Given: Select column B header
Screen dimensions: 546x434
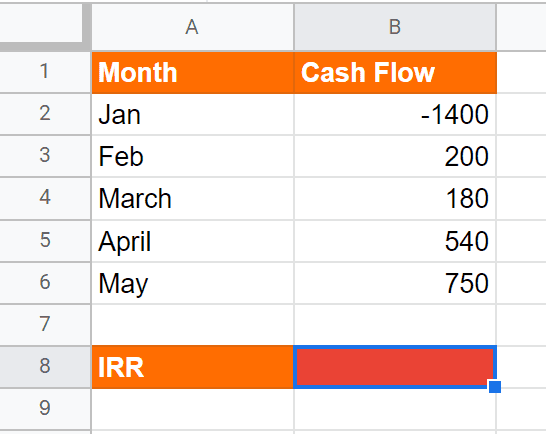Looking at the screenshot, I should pos(395,27).
